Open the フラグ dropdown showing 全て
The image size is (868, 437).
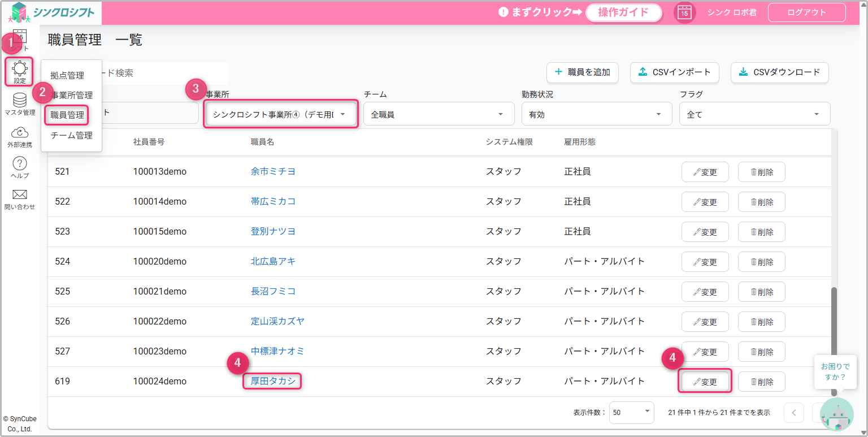click(754, 114)
